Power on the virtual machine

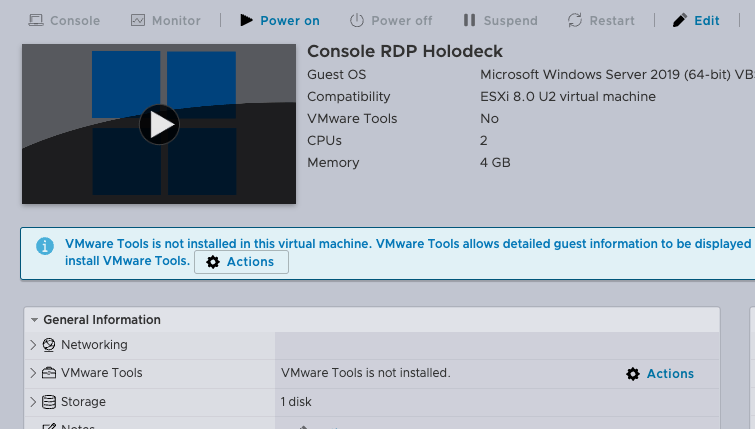(280, 20)
